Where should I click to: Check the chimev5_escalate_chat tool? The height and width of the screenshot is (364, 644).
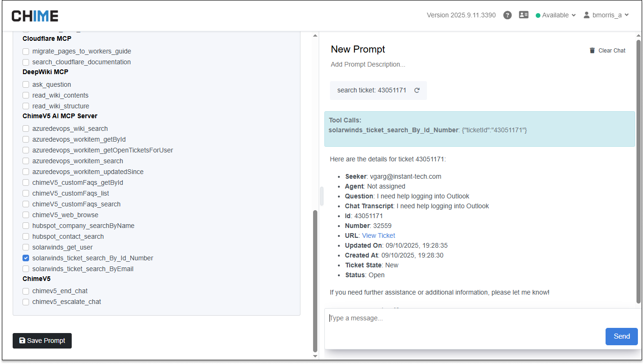[x=26, y=302]
